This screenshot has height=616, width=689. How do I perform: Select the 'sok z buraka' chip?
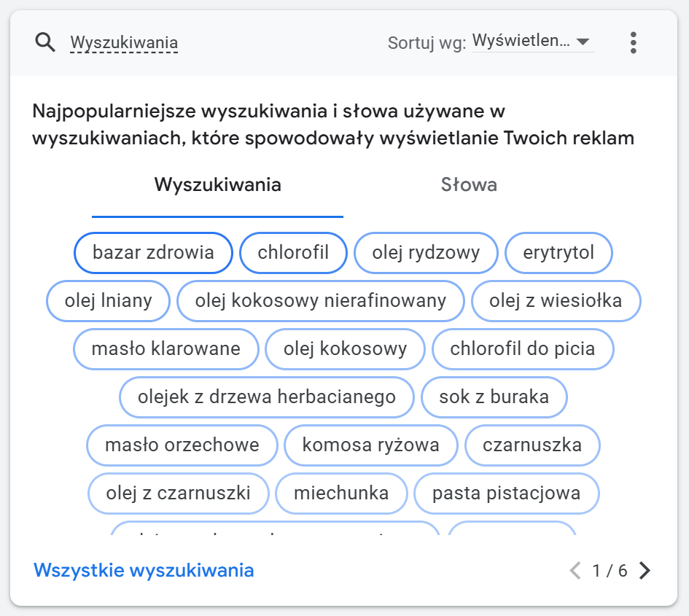click(x=494, y=397)
